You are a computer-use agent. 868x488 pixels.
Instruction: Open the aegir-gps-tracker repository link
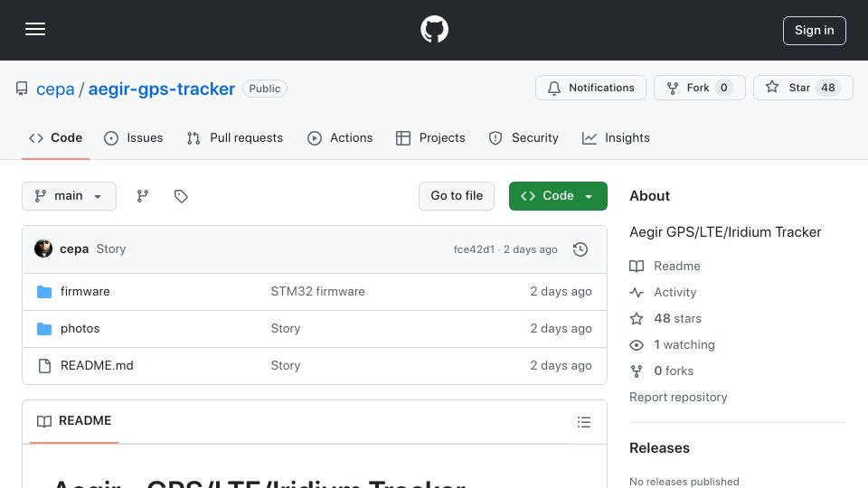[x=162, y=89]
